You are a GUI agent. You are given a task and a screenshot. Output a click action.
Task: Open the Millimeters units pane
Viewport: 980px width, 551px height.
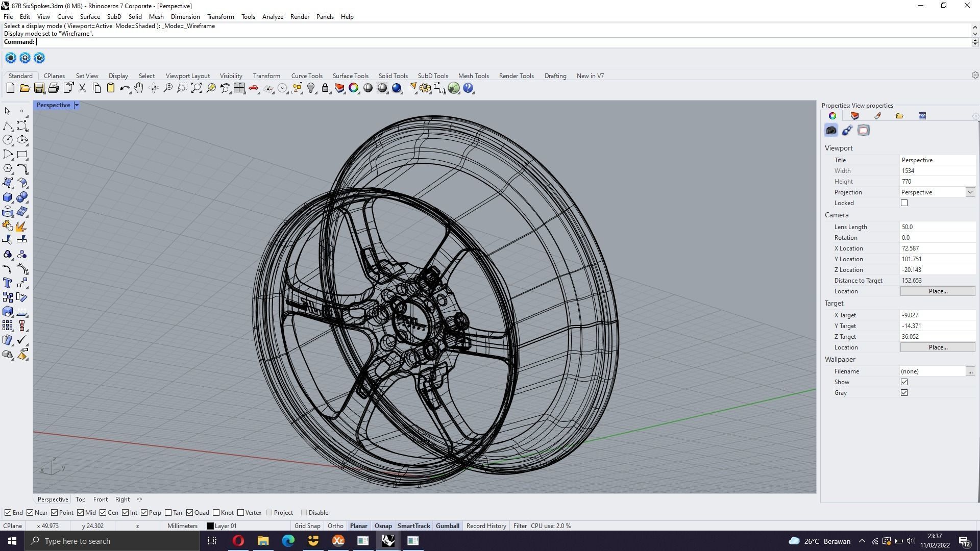182,526
